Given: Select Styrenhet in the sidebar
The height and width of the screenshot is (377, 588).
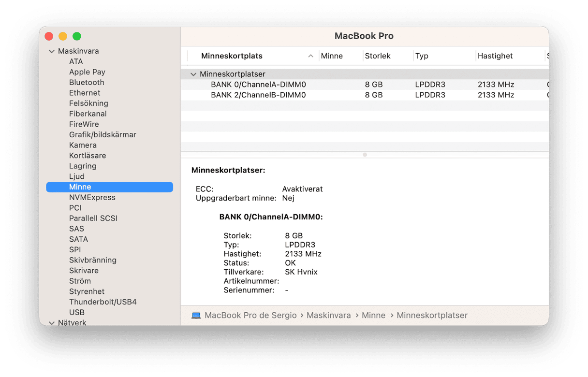Looking at the screenshot, I should click(87, 291).
